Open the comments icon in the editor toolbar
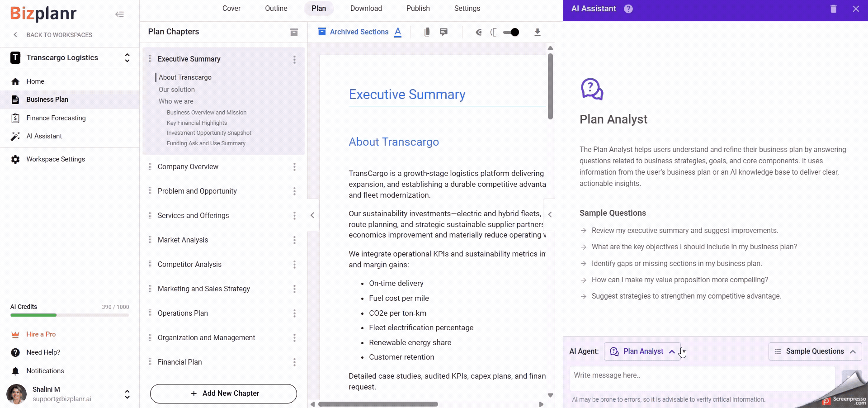The height and width of the screenshot is (408, 868). click(x=443, y=32)
